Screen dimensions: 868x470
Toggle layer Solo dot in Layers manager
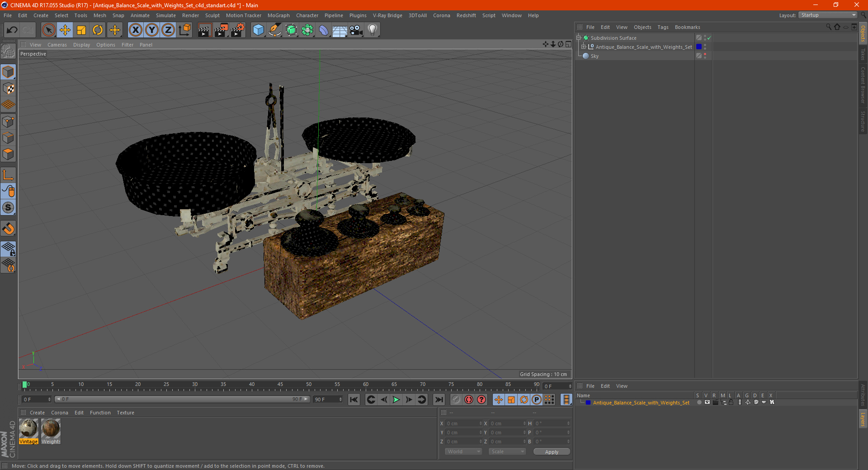(699, 402)
